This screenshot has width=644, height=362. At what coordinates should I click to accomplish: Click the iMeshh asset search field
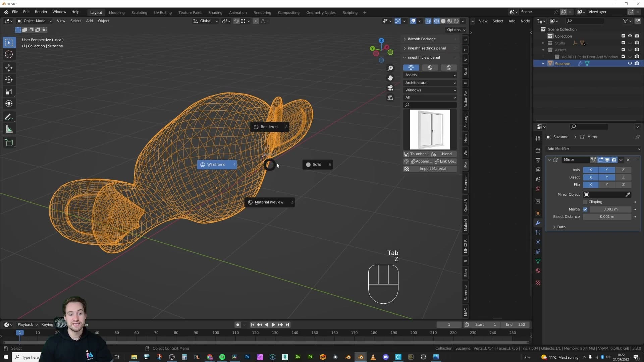pyautogui.click(x=430, y=105)
